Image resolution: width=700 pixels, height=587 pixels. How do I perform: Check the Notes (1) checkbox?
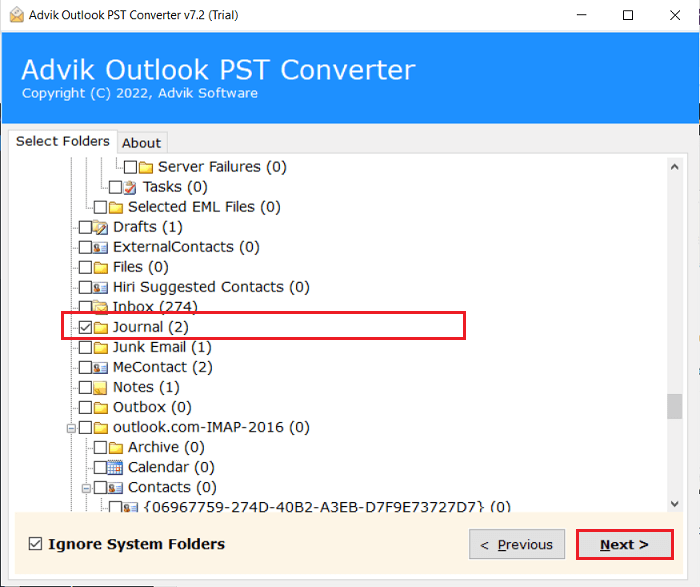85,388
